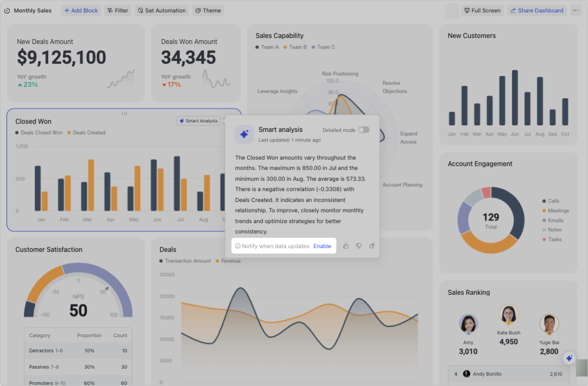This screenshot has width=588, height=386.
Task: Open the Filter options
Action: [x=118, y=10]
